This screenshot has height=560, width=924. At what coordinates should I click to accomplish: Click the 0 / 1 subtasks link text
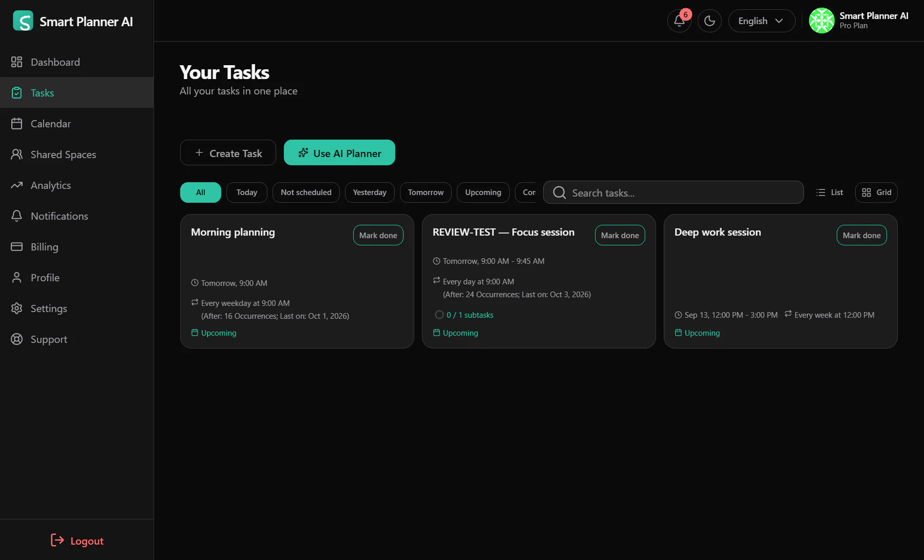[x=470, y=315]
